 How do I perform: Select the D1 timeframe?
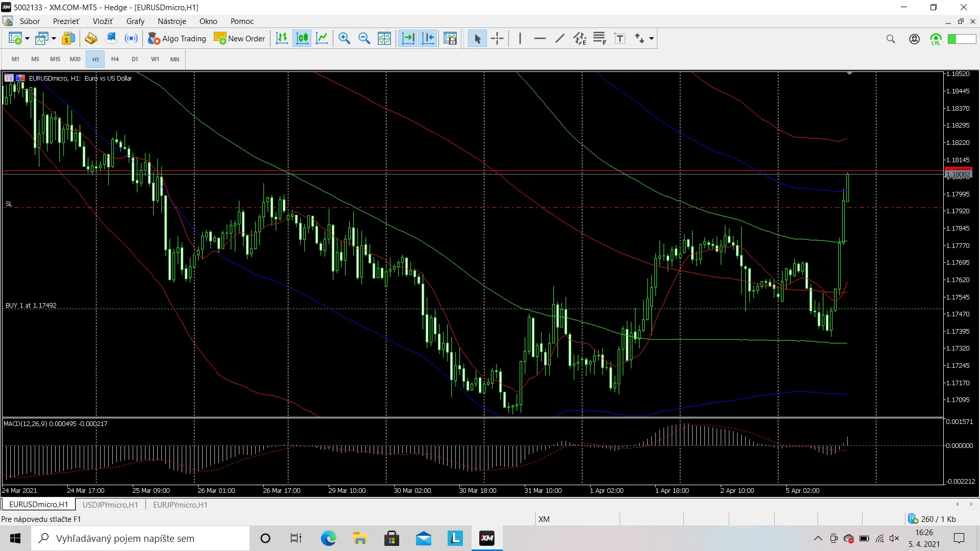[x=135, y=59]
